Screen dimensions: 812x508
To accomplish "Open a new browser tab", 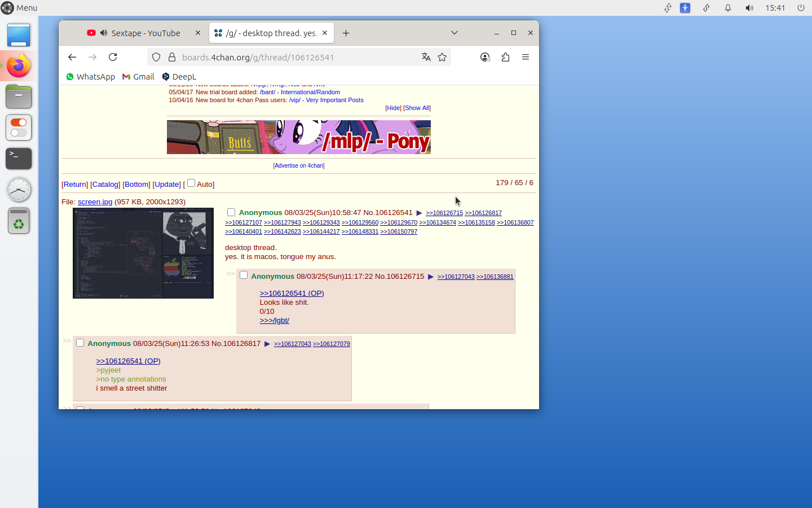I will (x=346, y=33).
